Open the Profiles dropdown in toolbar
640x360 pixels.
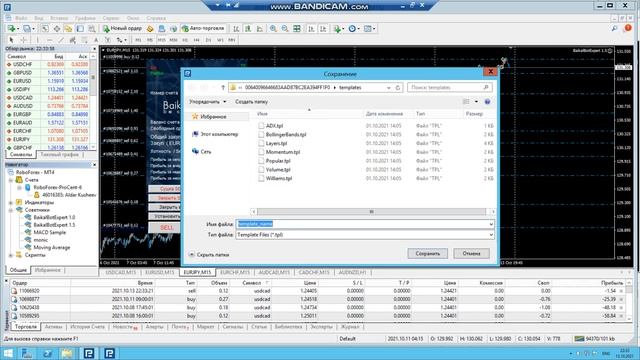coord(29,29)
